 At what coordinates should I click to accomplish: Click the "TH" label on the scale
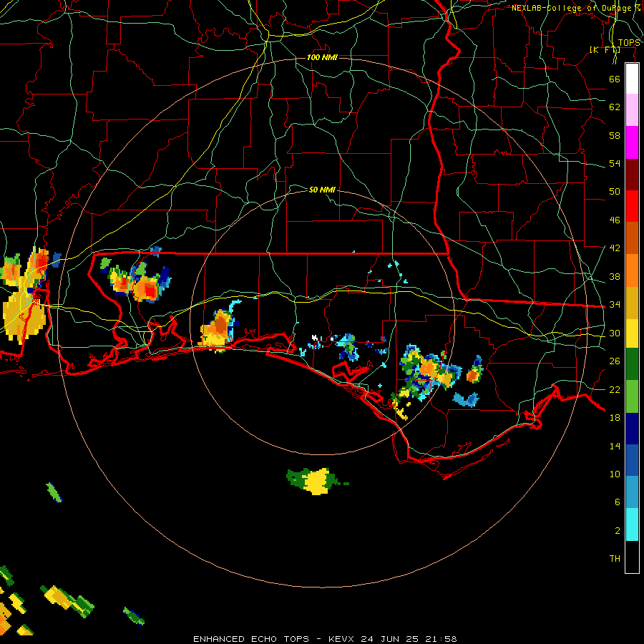point(615,559)
